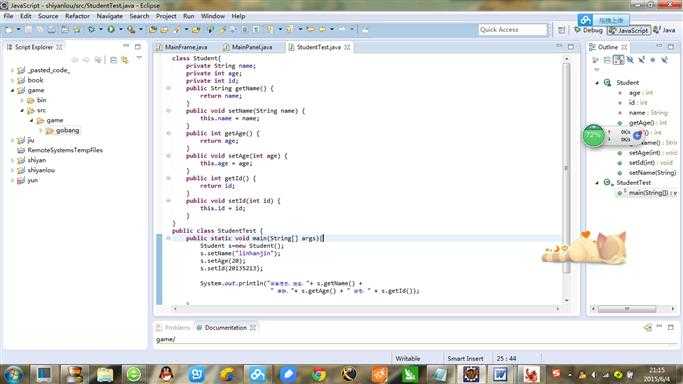
Task: Click the green floating accelerator ball
Action: 594,136
